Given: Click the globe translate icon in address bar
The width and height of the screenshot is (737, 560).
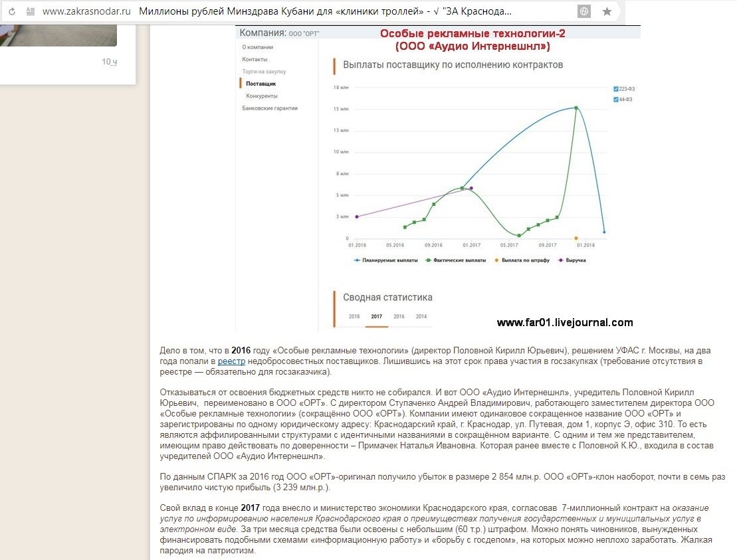Looking at the screenshot, I should click(x=583, y=12).
